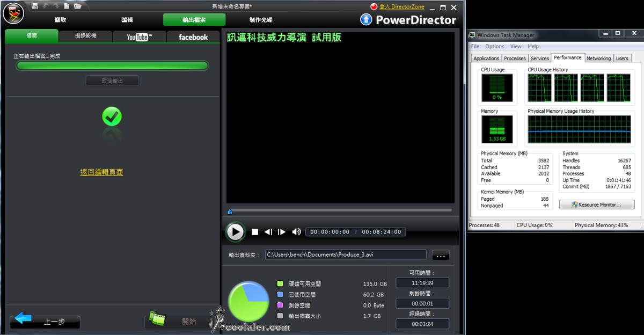Click the open project folder icon
The image size is (644, 335).
coord(78,6)
